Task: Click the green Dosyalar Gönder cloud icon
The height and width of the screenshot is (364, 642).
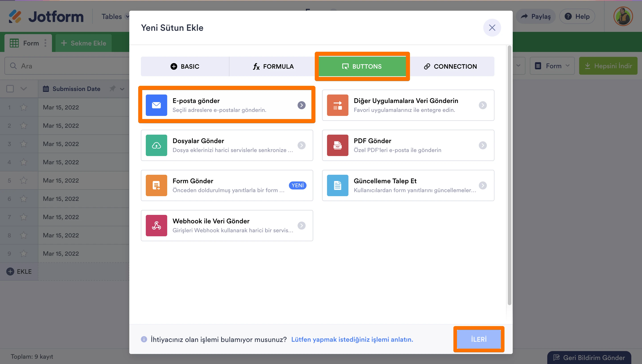Action: (x=156, y=145)
